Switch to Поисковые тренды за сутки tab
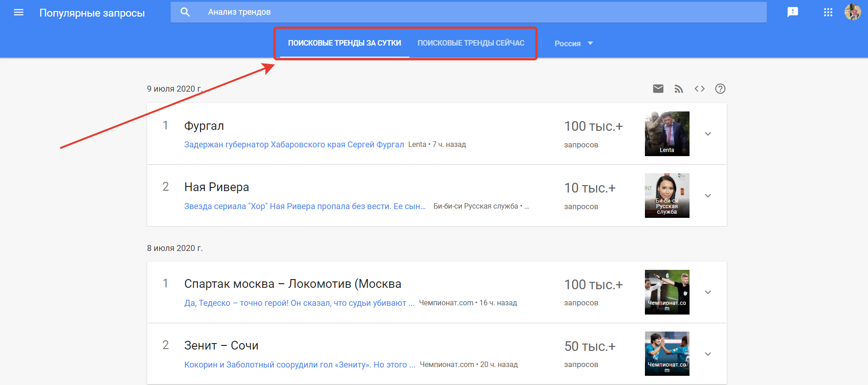Image resolution: width=868 pixels, height=385 pixels. pos(344,43)
